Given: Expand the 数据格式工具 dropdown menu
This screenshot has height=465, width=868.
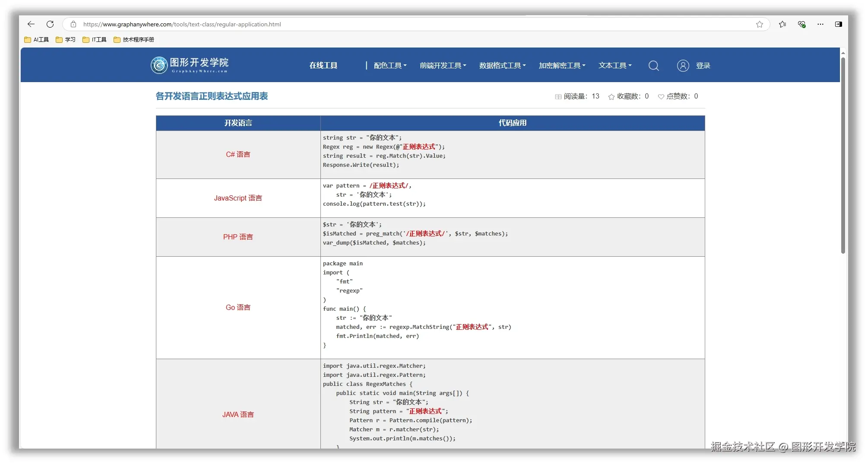Looking at the screenshot, I should point(503,66).
